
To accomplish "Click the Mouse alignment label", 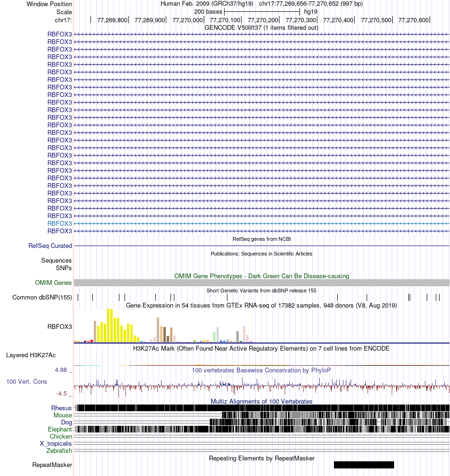I will [x=63, y=415].
